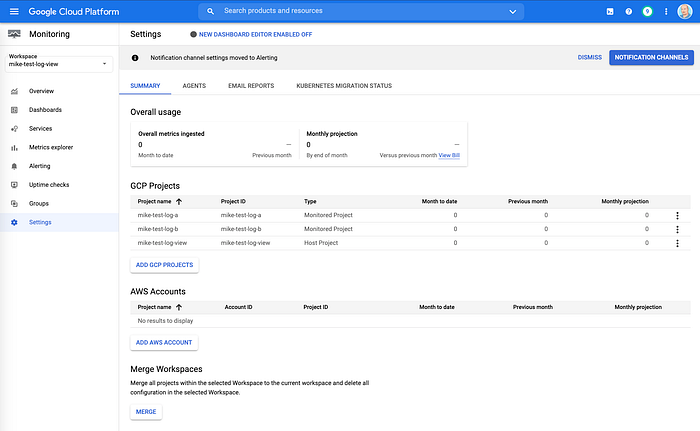
Task: Go to Metrics explorer via its chart icon
Action: [14, 147]
